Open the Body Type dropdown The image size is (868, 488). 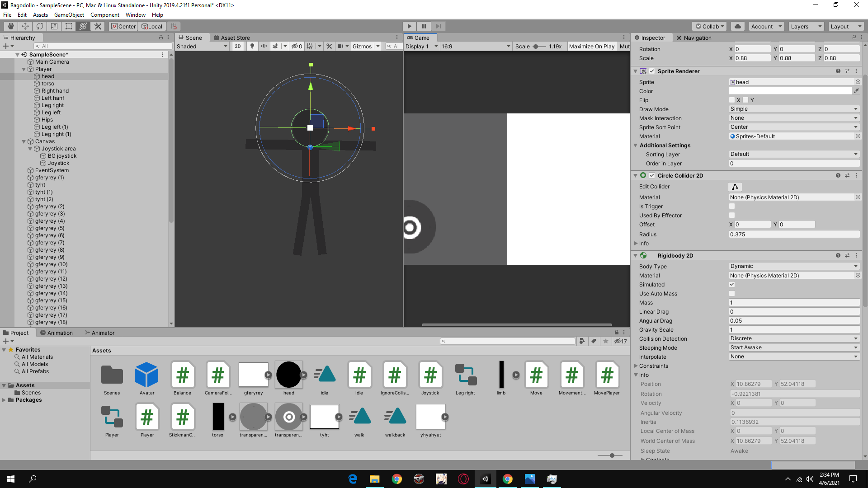click(794, 266)
